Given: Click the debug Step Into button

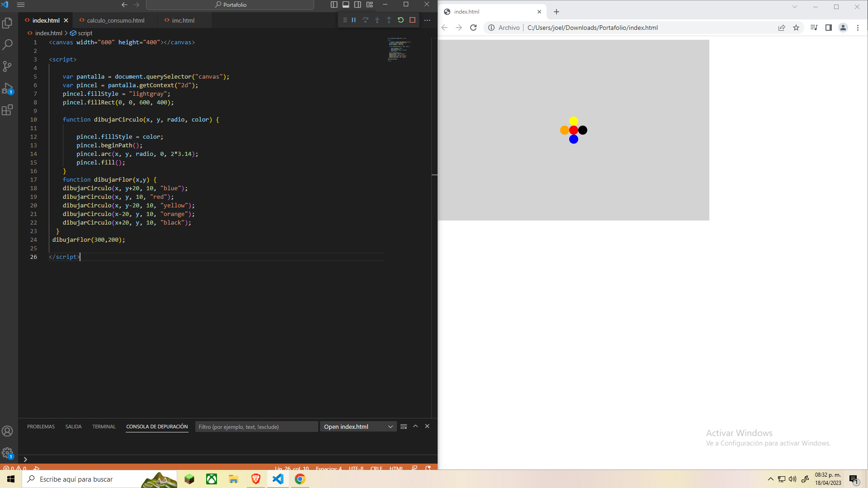Looking at the screenshot, I should (x=377, y=20).
